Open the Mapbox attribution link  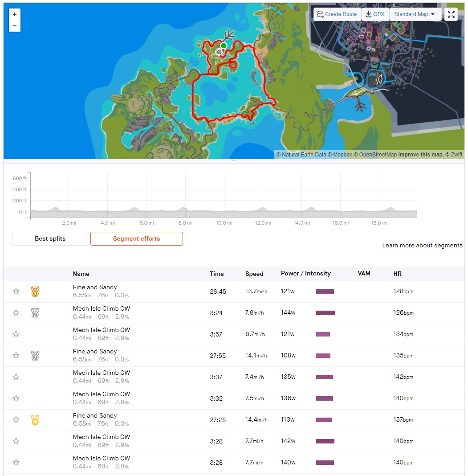[340, 155]
